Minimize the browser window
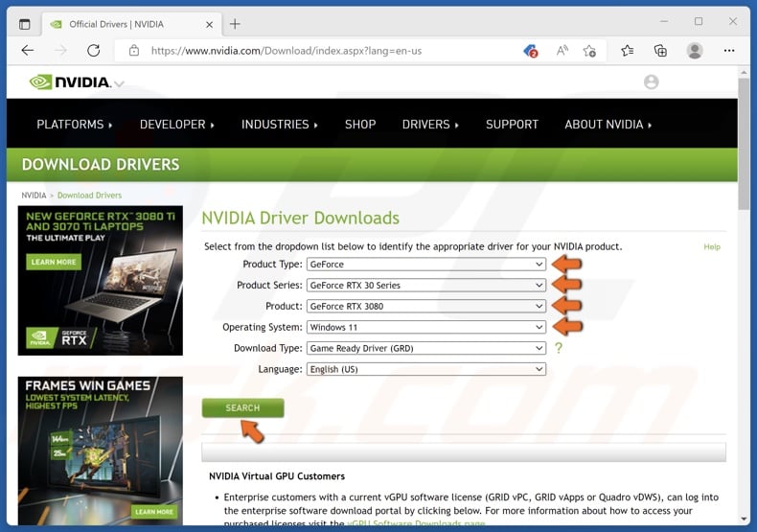 tap(664, 21)
